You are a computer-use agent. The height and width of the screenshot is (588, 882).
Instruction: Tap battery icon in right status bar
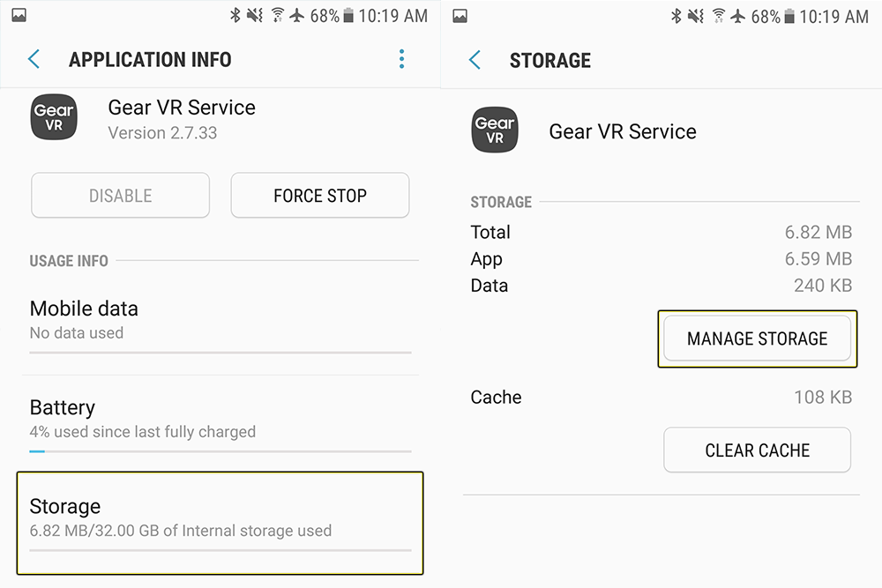point(789,16)
